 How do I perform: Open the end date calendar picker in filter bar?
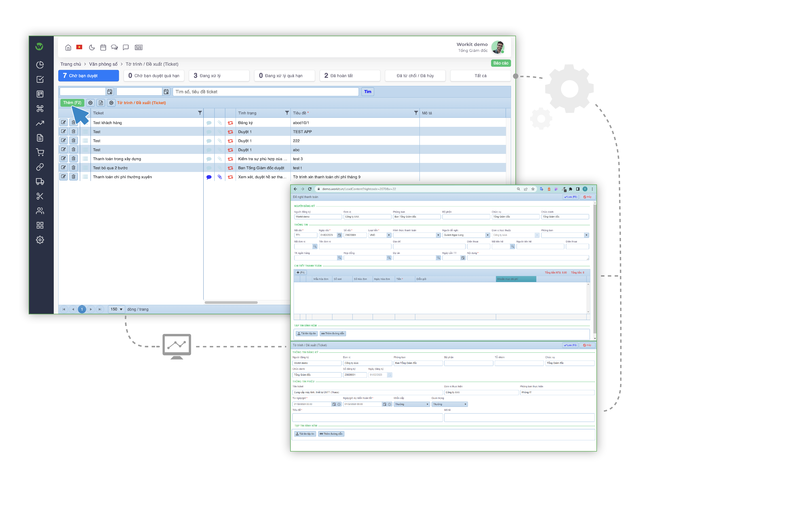click(166, 92)
